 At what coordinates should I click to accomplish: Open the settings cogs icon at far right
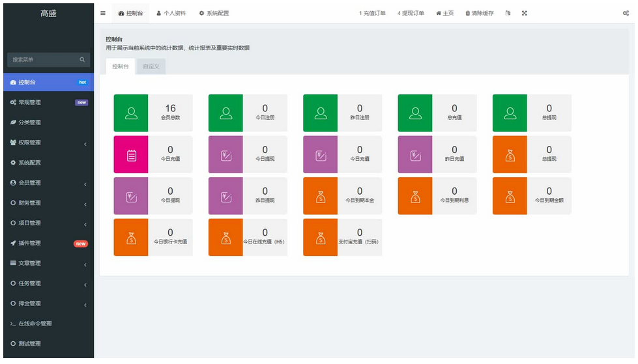coord(626,13)
